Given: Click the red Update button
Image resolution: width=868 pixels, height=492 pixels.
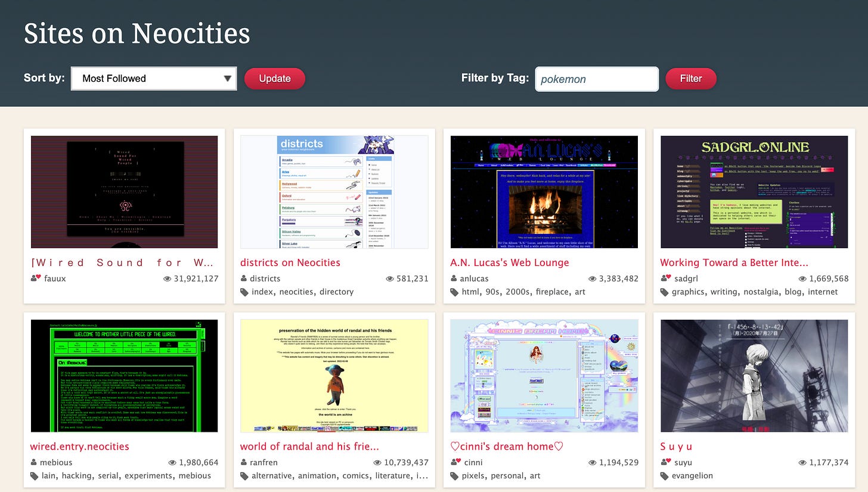Looking at the screenshot, I should 275,78.
